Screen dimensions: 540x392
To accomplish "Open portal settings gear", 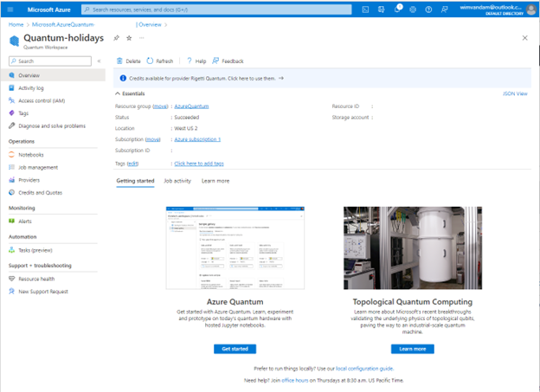I will point(415,10).
